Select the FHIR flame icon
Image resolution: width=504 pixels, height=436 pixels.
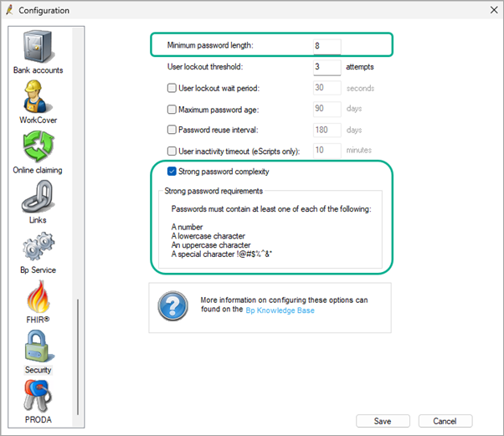(39, 296)
